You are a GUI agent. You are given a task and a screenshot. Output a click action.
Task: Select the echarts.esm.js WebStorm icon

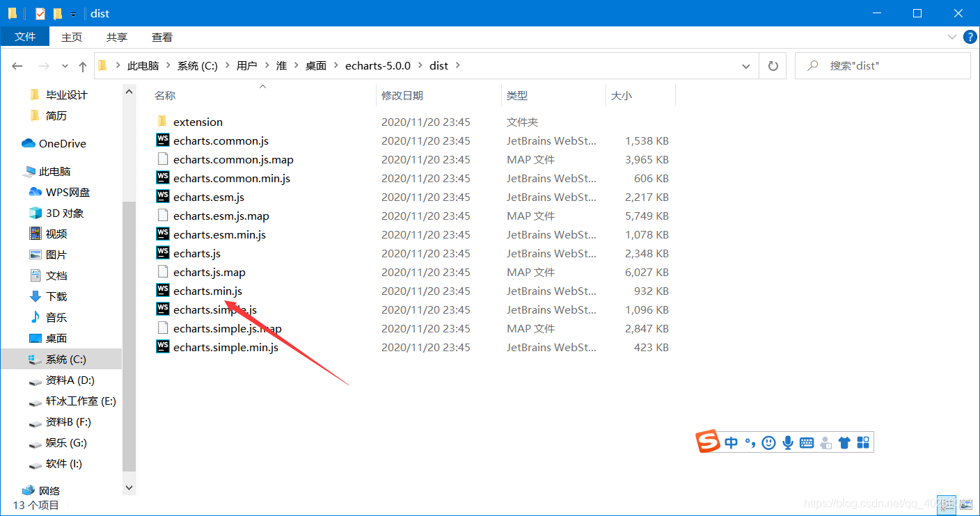pos(163,197)
